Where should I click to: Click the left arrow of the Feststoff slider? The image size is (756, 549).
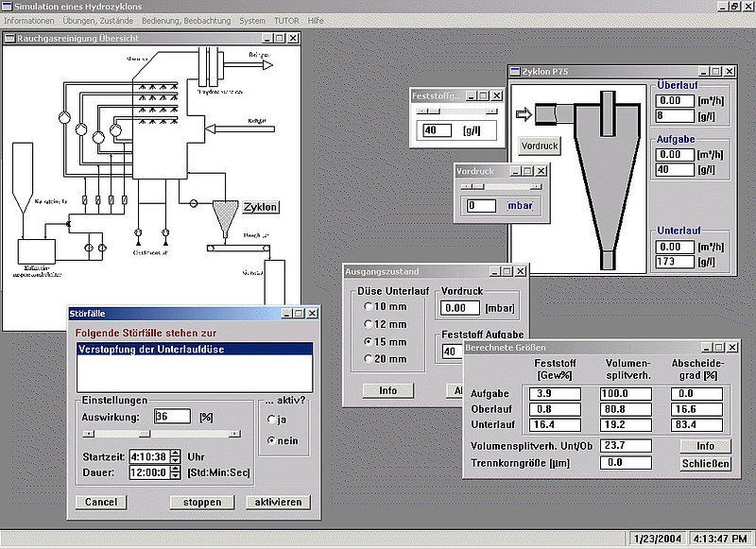pyautogui.click(x=421, y=112)
